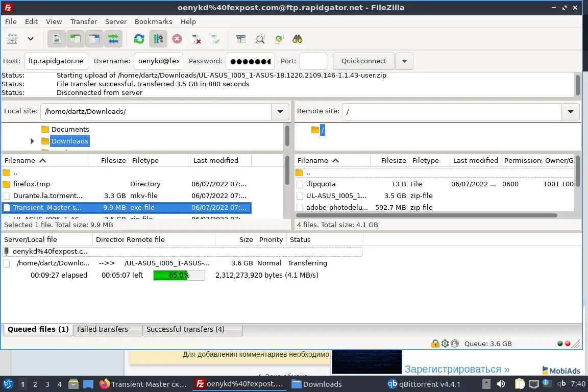Open the Bookmarks menu
The image size is (588, 392).
click(153, 21)
